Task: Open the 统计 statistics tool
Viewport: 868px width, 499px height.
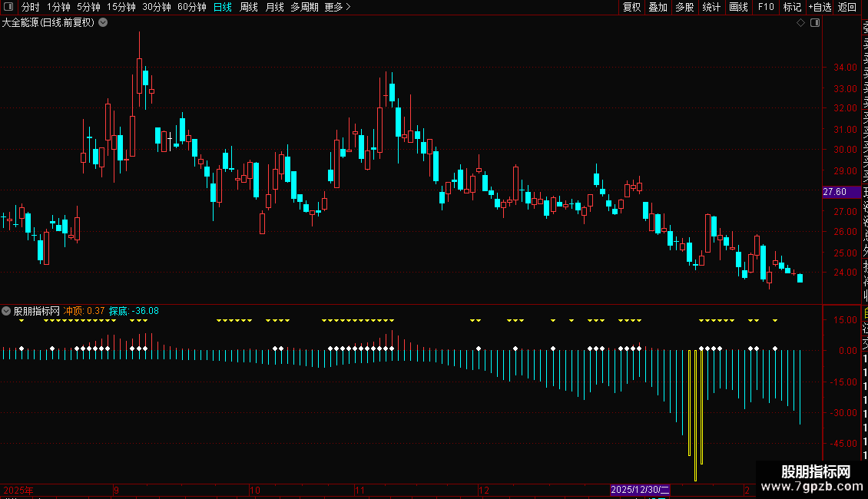Action: tap(711, 7)
